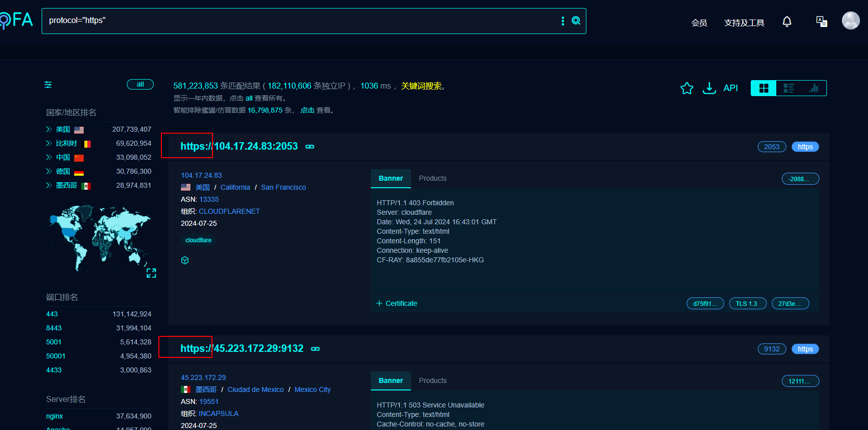Click the Germany flag in ranking
This screenshot has width=868, height=430.
click(x=79, y=172)
